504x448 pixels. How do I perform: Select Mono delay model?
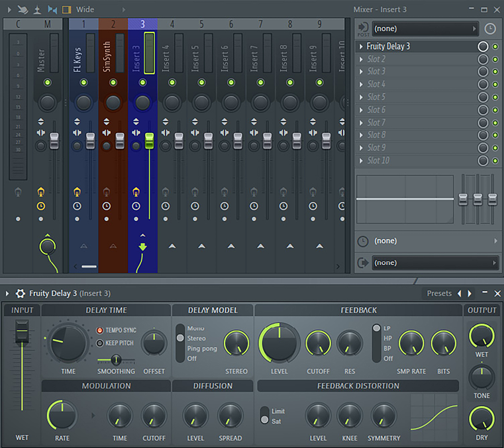196,328
